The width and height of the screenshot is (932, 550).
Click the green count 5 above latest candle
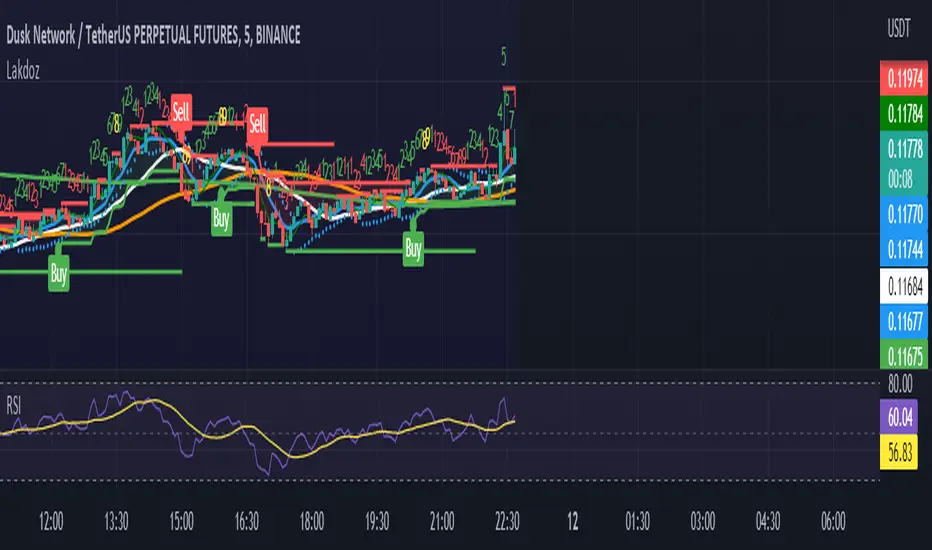coord(504,57)
